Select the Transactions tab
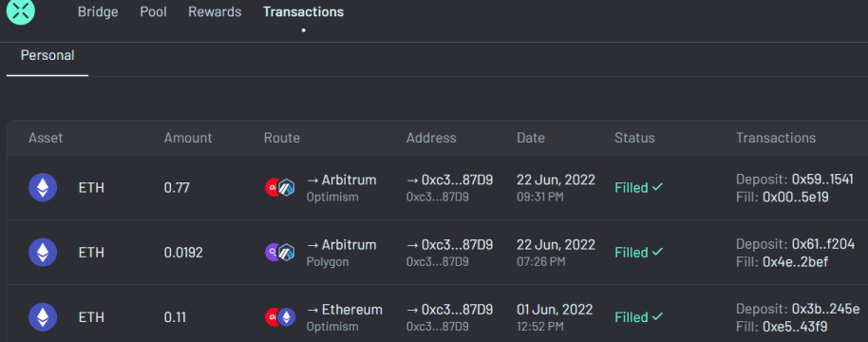 coord(303,11)
